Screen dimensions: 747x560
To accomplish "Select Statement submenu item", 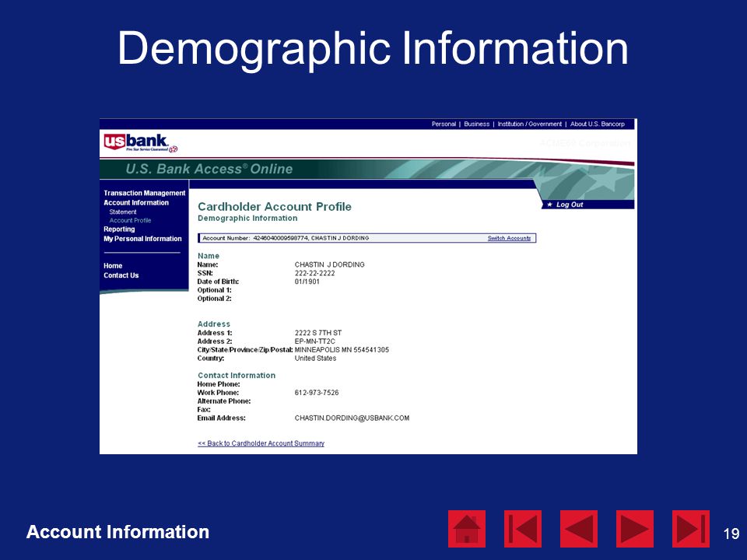I will coord(123,212).
